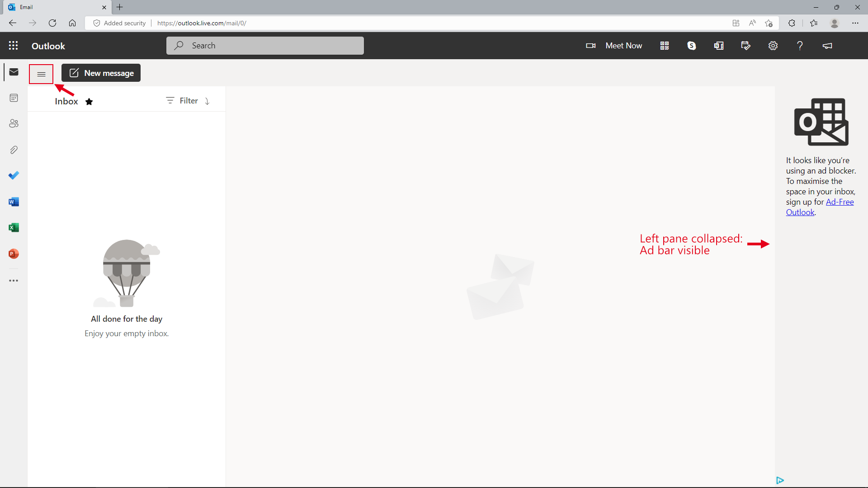Star the Inbox as favorite
The height and width of the screenshot is (488, 868).
tap(89, 101)
